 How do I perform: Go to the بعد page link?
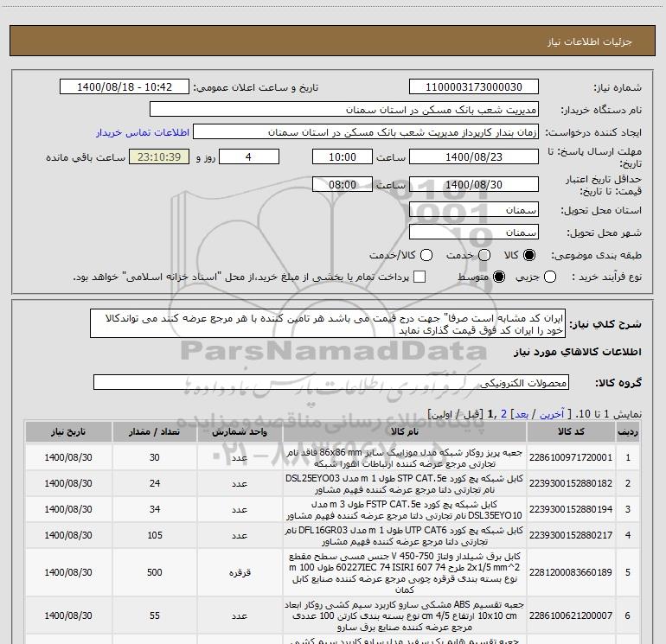point(522,414)
